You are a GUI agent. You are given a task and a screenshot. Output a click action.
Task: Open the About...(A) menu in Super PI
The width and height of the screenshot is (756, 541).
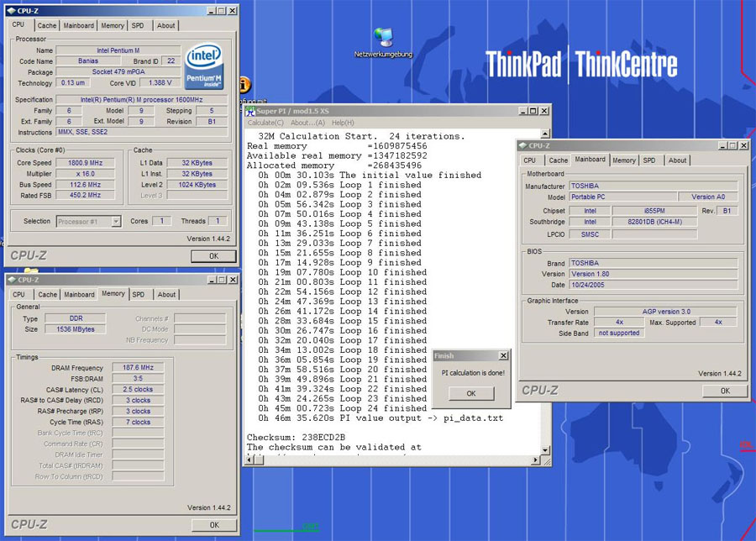(307, 123)
